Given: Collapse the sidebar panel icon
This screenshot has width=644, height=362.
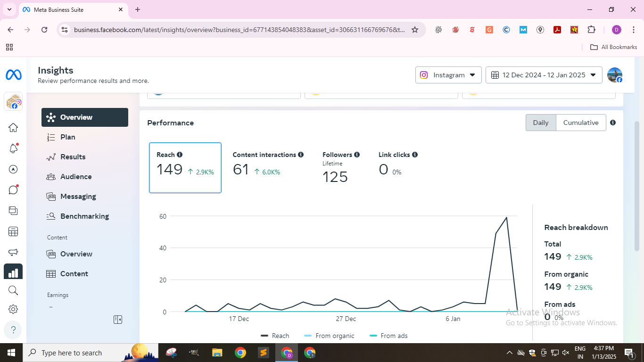Looking at the screenshot, I should point(118,320).
